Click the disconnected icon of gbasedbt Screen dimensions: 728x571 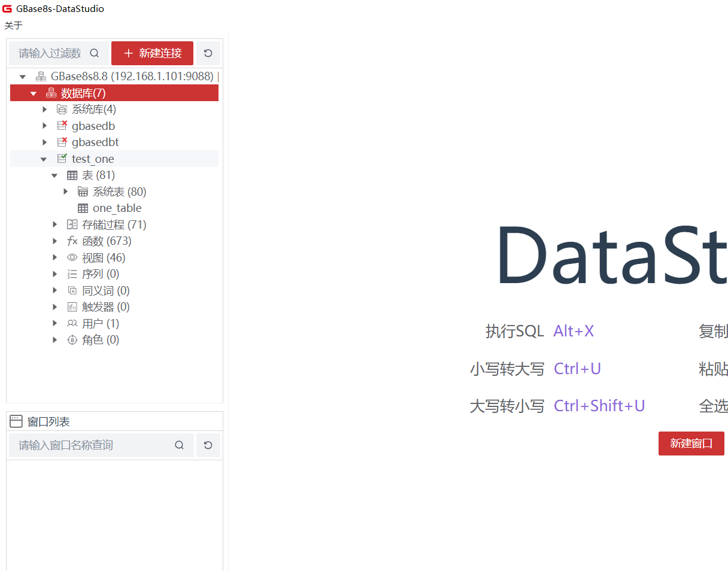coord(62,142)
